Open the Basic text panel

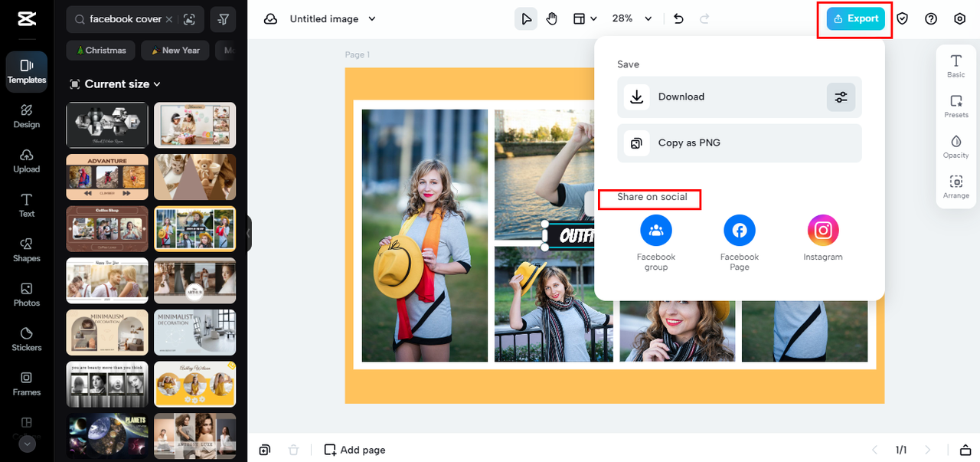956,66
